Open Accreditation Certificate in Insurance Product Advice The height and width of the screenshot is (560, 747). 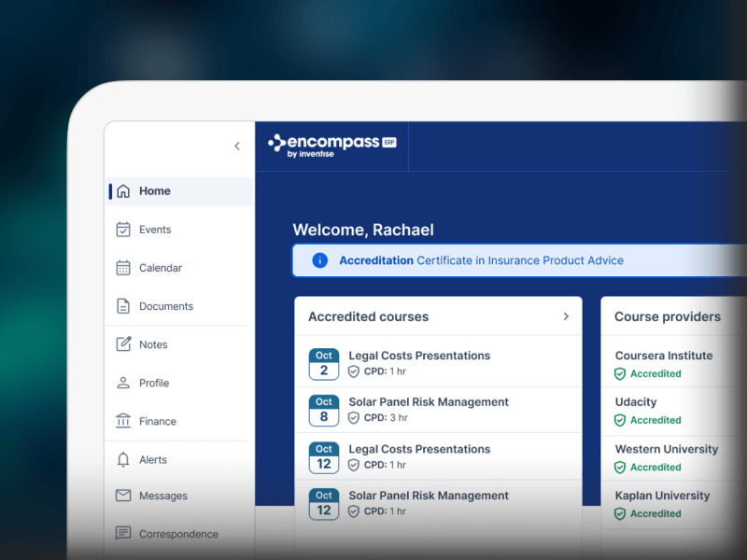tap(481, 260)
